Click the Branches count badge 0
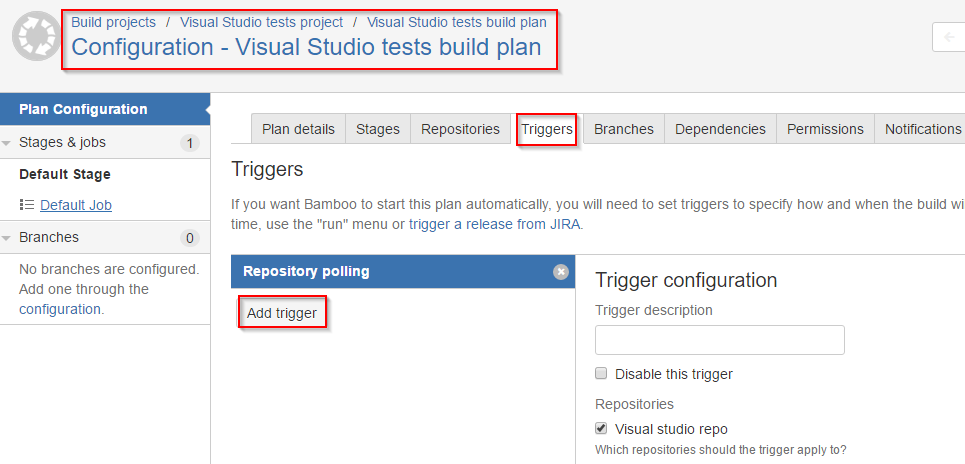 pyautogui.click(x=190, y=238)
